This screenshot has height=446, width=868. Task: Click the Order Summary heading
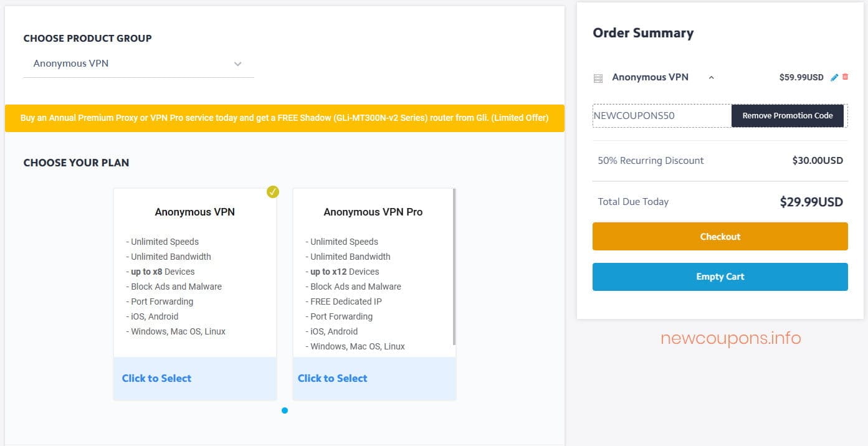(x=643, y=33)
